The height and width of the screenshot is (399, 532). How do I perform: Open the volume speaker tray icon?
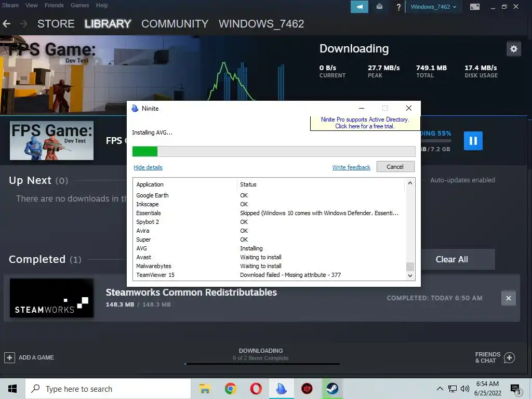[465, 389]
